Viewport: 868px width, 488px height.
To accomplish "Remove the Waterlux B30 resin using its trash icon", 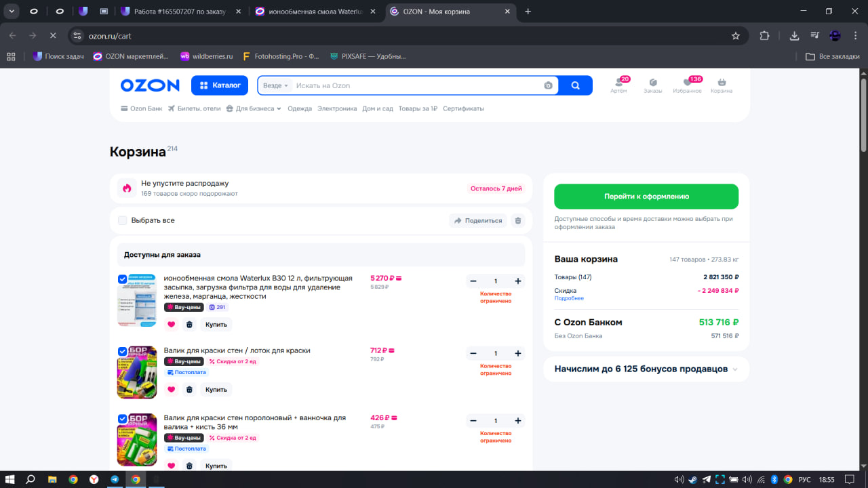I will click(x=189, y=325).
